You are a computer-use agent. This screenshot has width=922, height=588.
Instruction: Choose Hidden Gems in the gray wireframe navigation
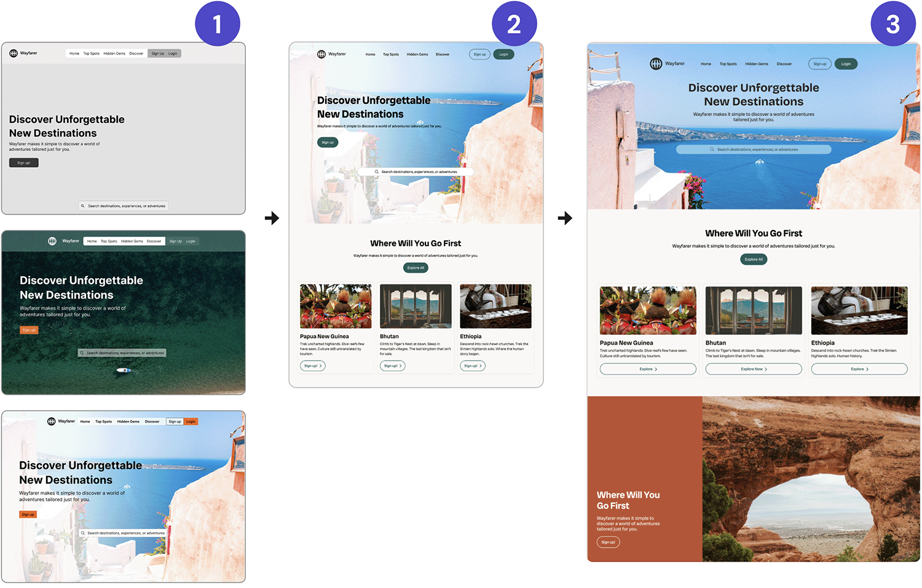click(x=114, y=53)
